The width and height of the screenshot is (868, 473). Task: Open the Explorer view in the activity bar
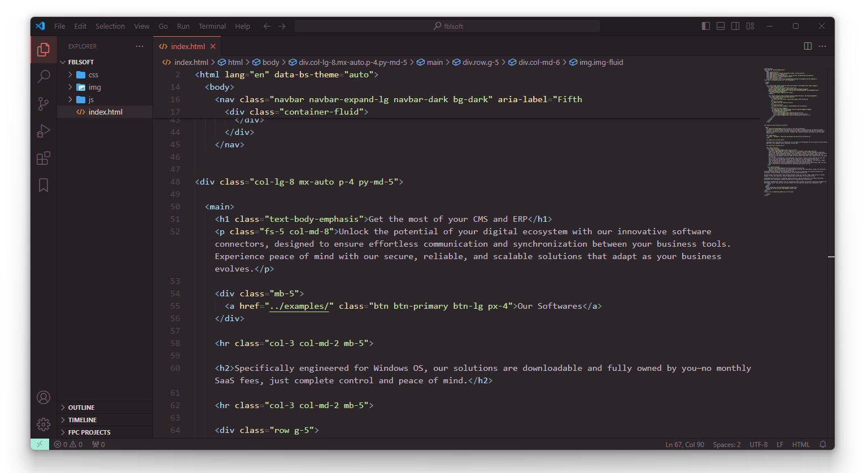[x=43, y=50]
